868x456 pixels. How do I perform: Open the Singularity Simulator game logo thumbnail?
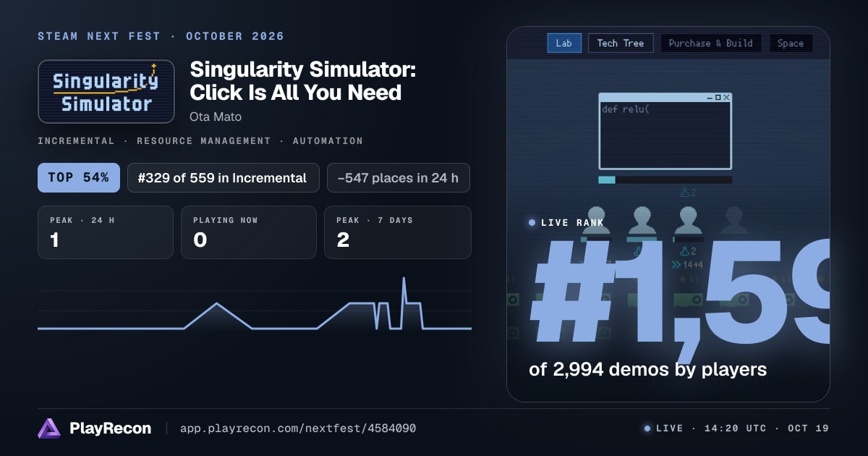pos(106,92)
